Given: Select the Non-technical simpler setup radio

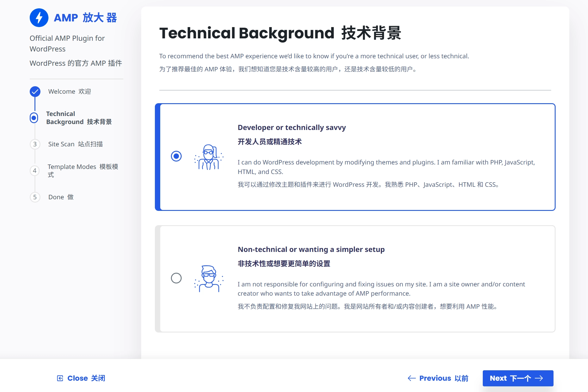Looking at the screenshot, I should point(176,278).
